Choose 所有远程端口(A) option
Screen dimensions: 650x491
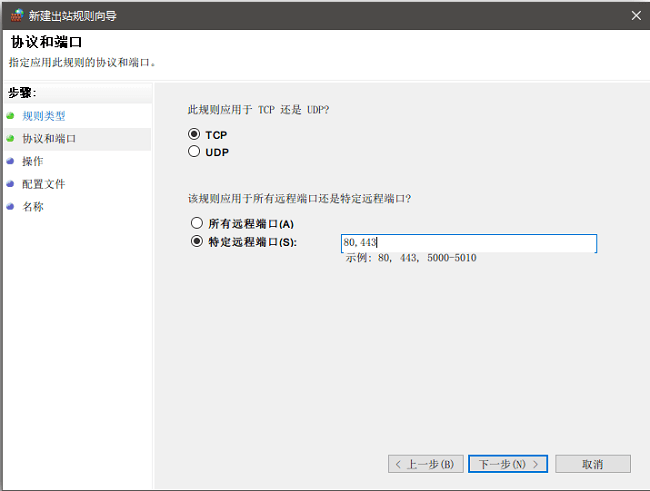click(x=197, y=224)
